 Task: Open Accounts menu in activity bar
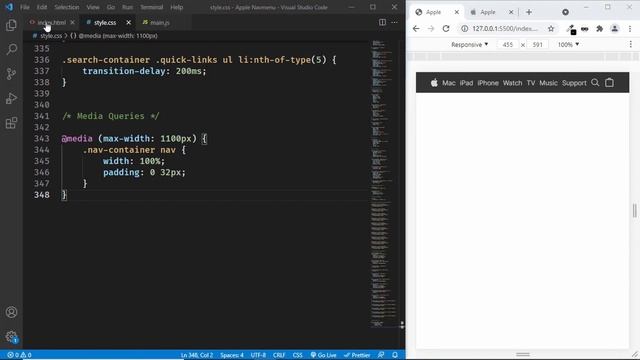point(11,312)
